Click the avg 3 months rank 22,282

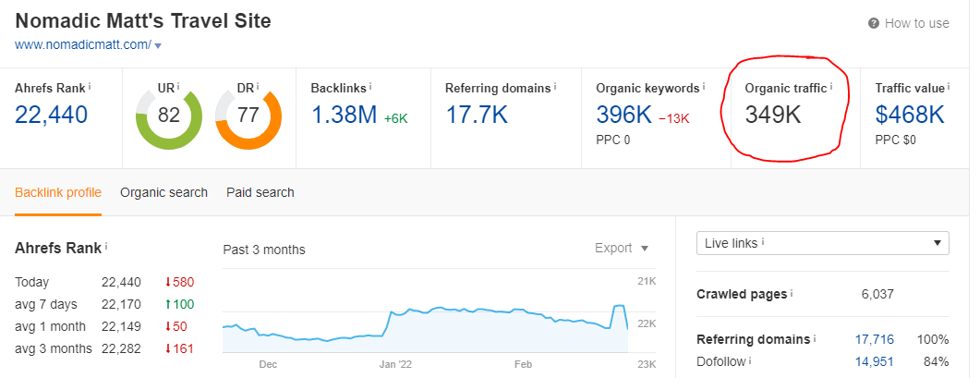121,348
